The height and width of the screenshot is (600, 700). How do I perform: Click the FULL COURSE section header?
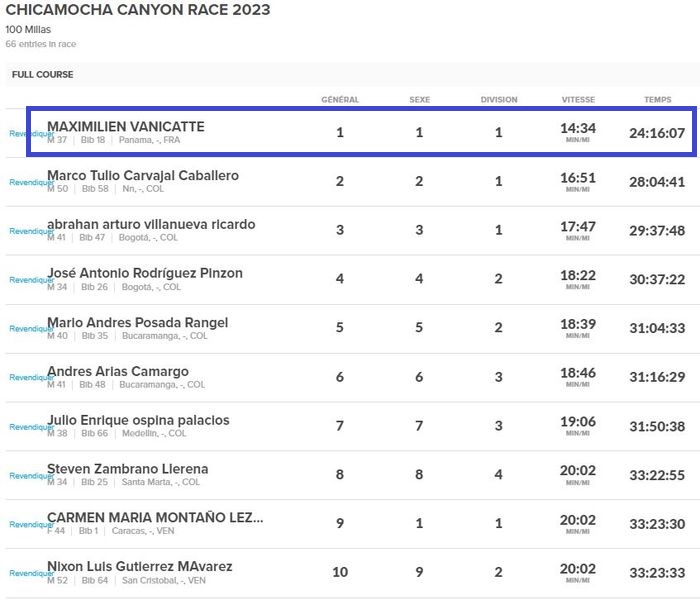click(42, 75)
